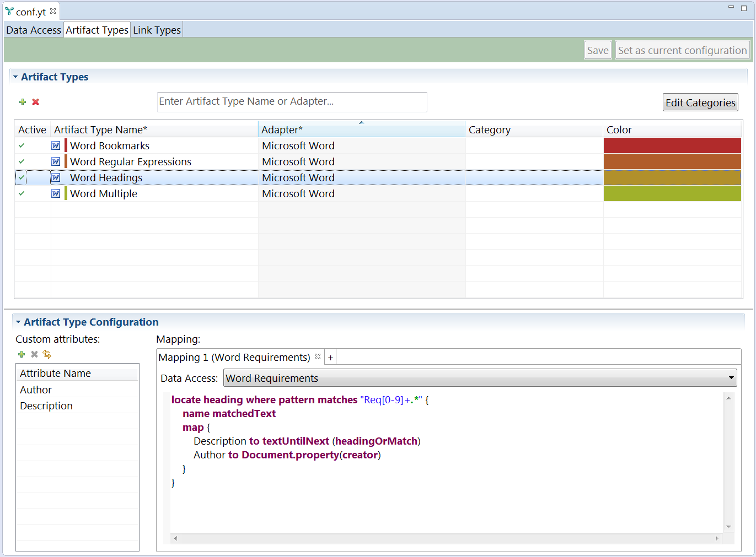Open the Link Types tab

tap(157, 30)
